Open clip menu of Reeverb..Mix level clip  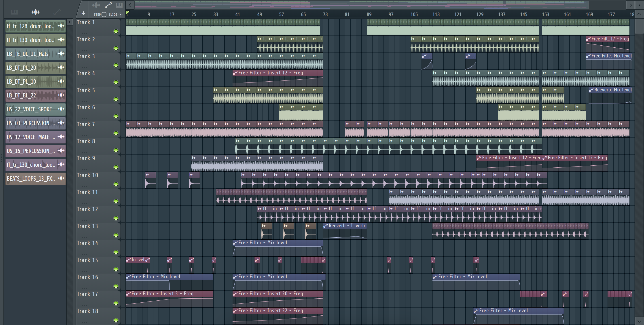pyautogui.click(x=591, y=90)
